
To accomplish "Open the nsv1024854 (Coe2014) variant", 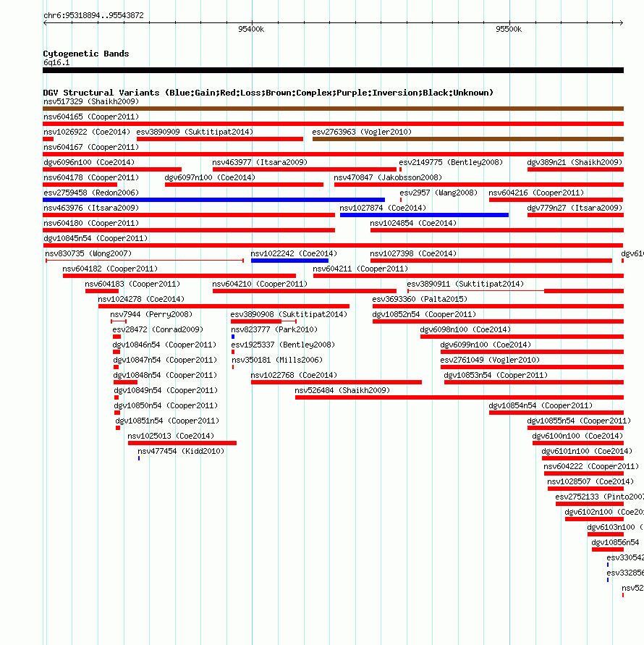I will (413, 224).
